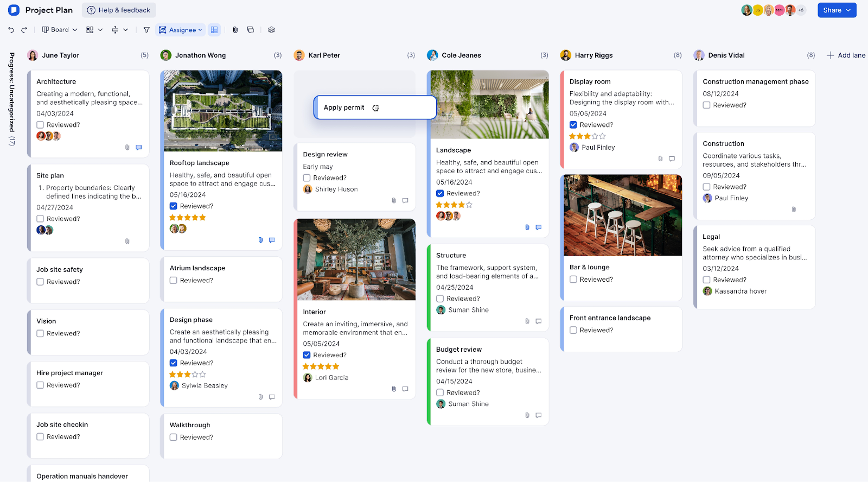Click the Project Plan app logo
Image resolution: width=868 pixels, height=482 pixels.
pyautogui.click(x=14, y=10)
